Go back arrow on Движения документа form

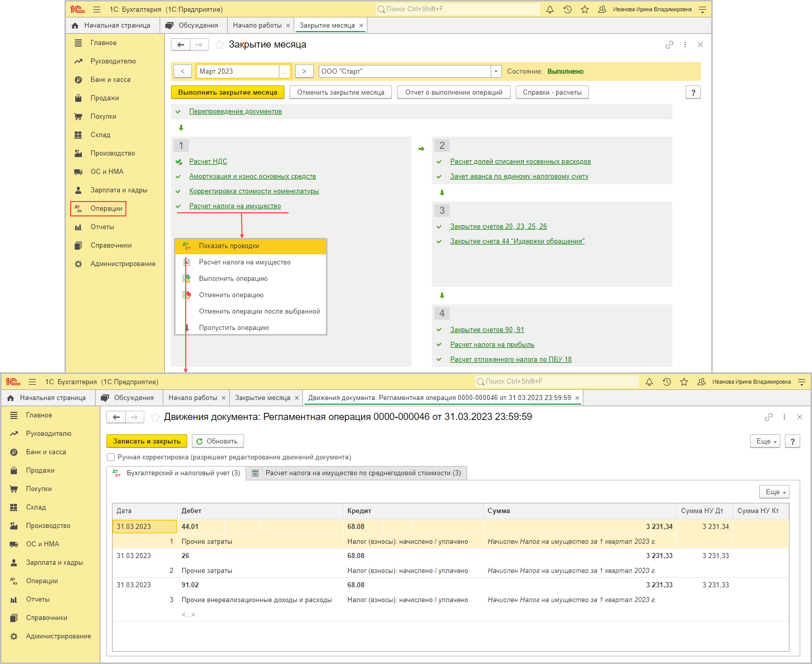pos(116,417)
